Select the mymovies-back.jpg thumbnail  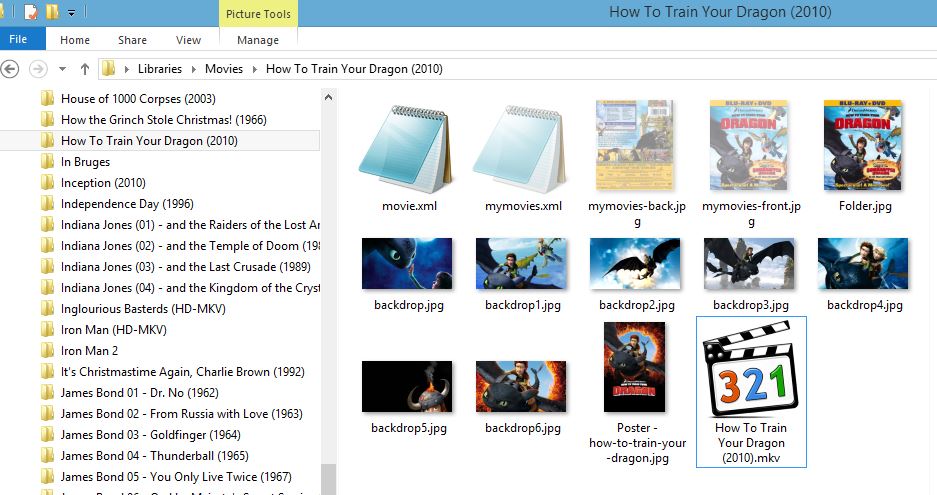click(635, 145)
